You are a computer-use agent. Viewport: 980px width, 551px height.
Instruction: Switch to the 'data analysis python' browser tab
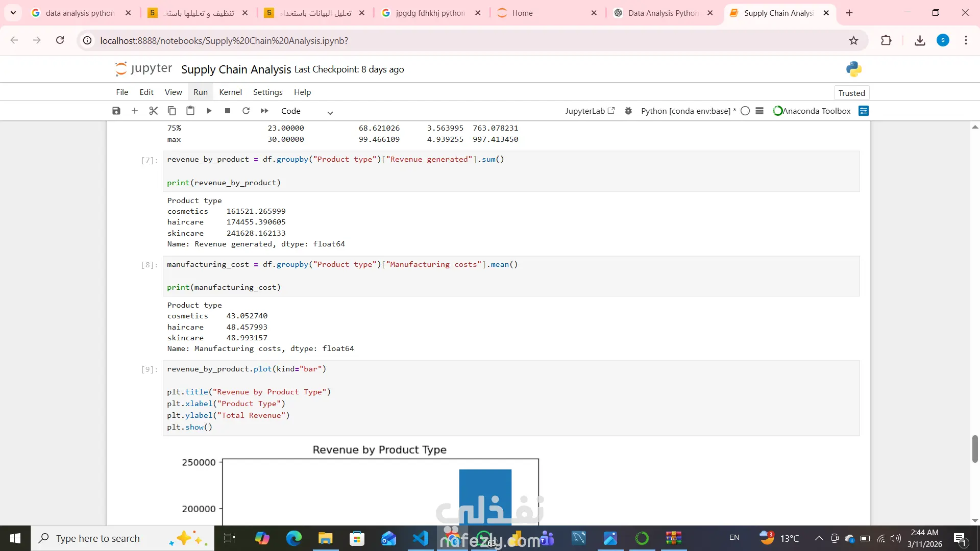[80, 13]
